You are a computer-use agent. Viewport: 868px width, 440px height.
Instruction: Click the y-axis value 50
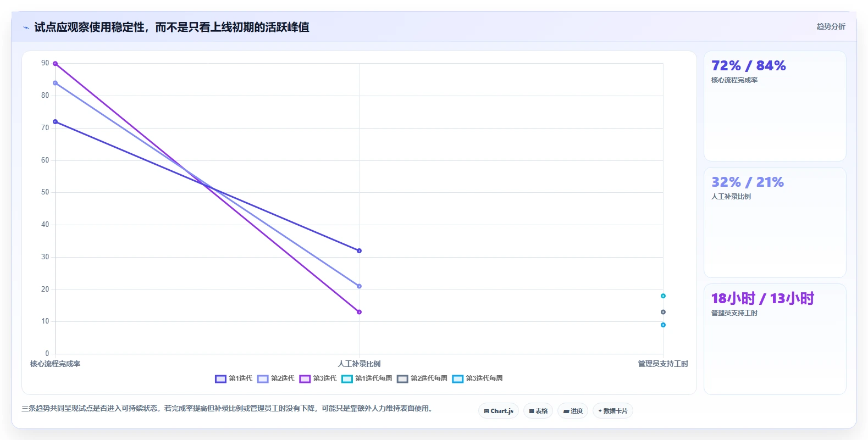coord(45,192)
